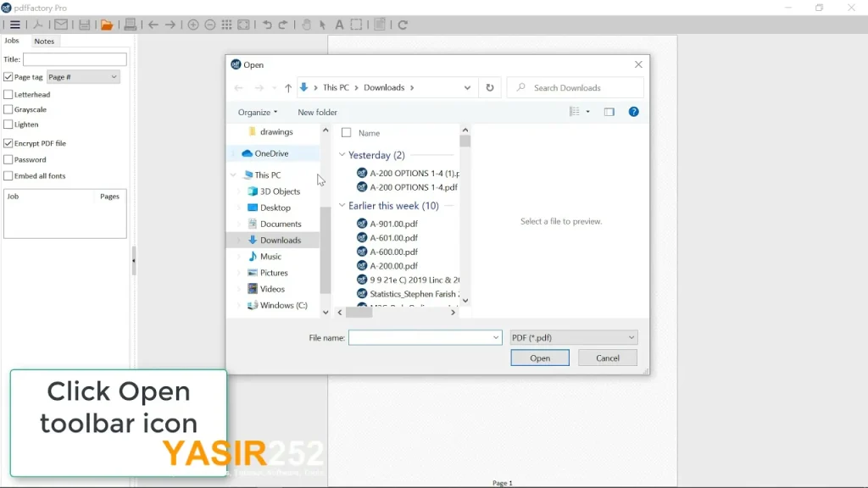Screen dimensions: 868x488
Task: Select the dashed rectangle selection tool
Action: pyautogui.click(x=357, y=25)
